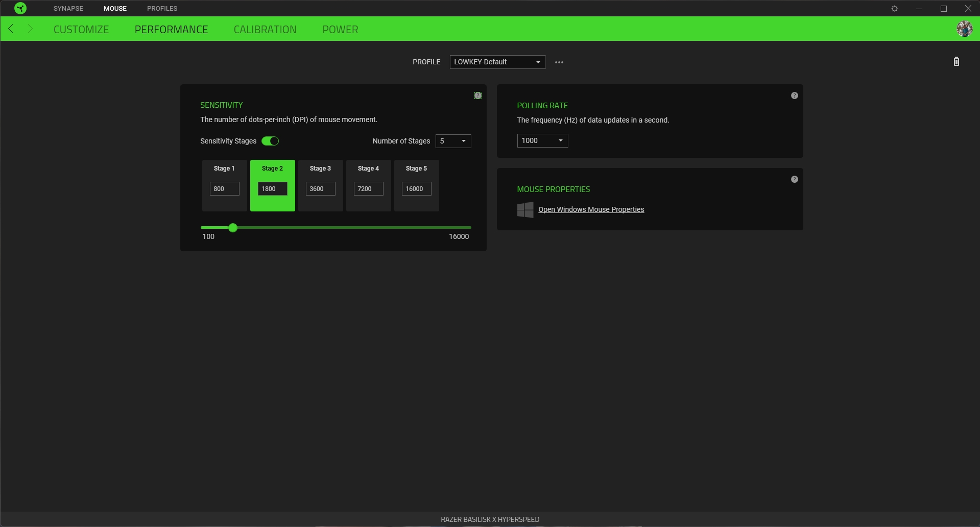Select the Stage 1 card
The width and height of the screenshot is (980, 527).
[225, 185]
